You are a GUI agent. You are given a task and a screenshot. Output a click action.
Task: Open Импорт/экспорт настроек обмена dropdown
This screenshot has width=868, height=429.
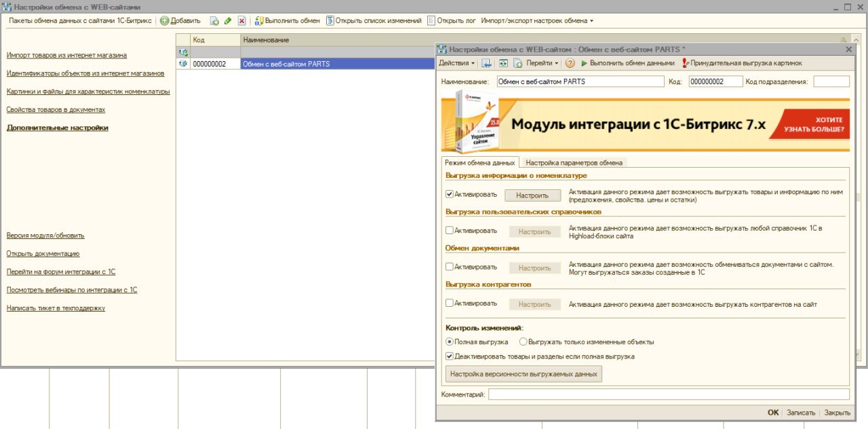[537, 21]
